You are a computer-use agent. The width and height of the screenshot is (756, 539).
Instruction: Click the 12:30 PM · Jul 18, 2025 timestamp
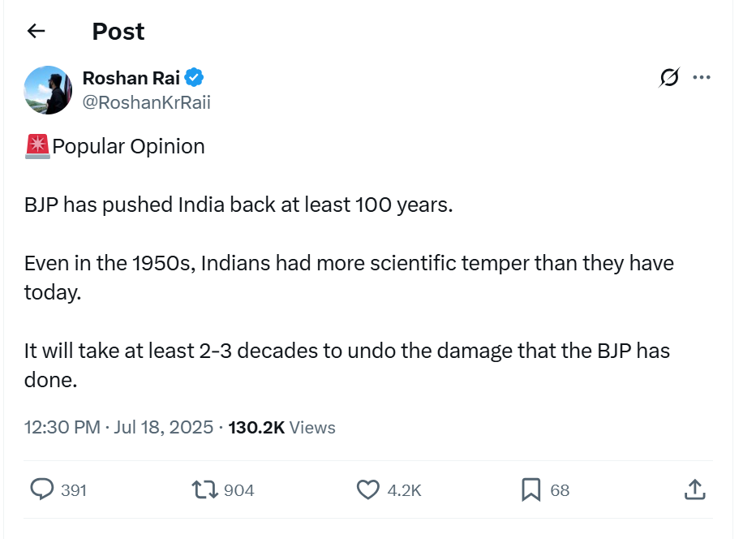[x=118, y=427]
